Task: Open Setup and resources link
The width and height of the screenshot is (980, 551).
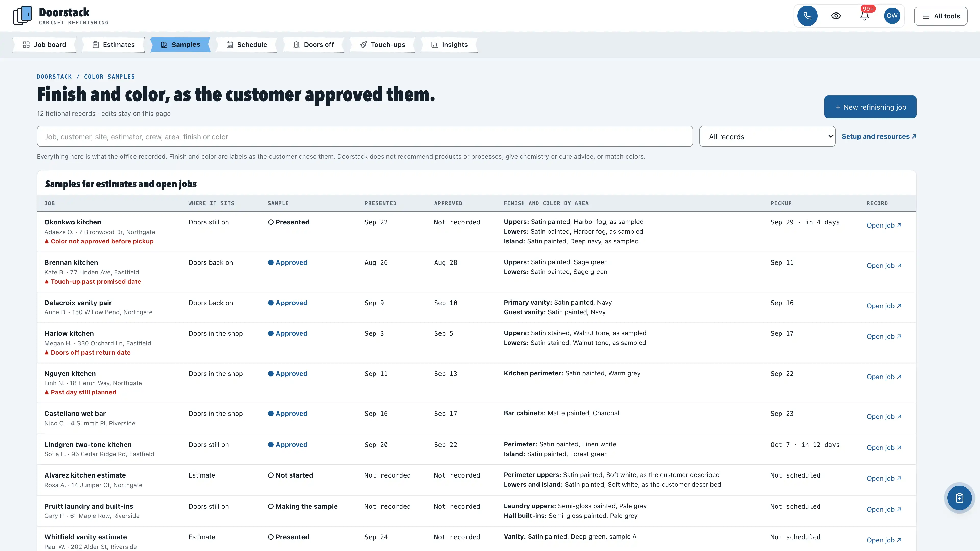Action: point(879,136)
